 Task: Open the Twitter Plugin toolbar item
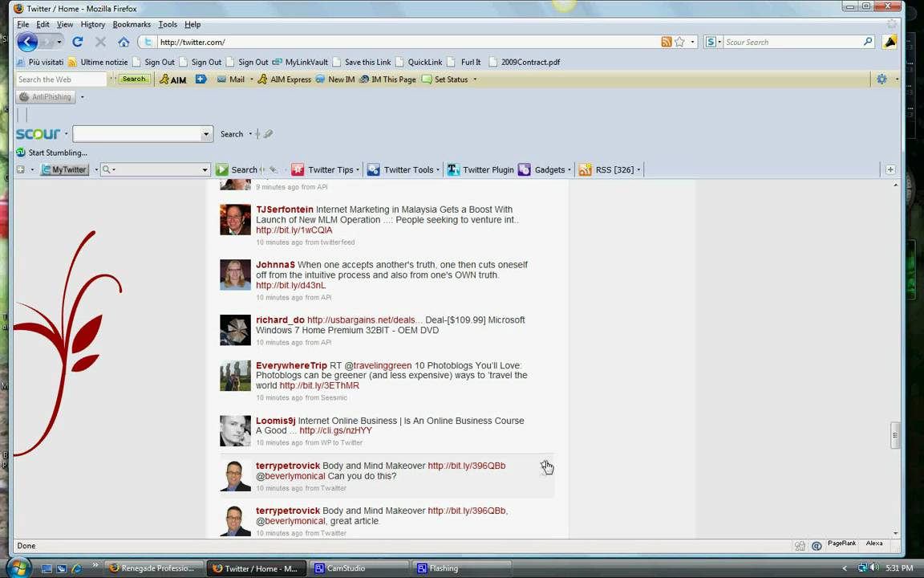click(x=480, y=170)
